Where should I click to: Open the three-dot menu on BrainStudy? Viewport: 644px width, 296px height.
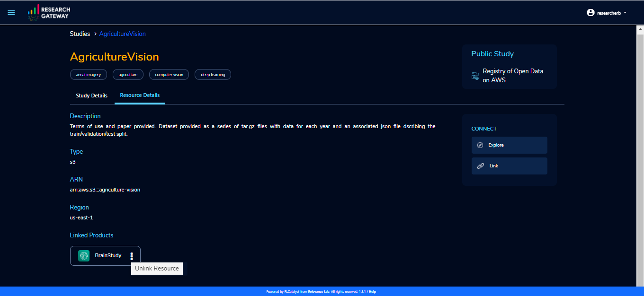132,256
